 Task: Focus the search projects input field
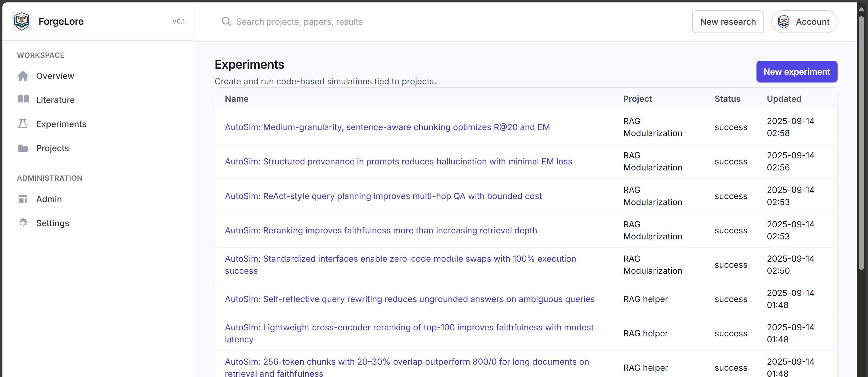[x=337, y=22]
